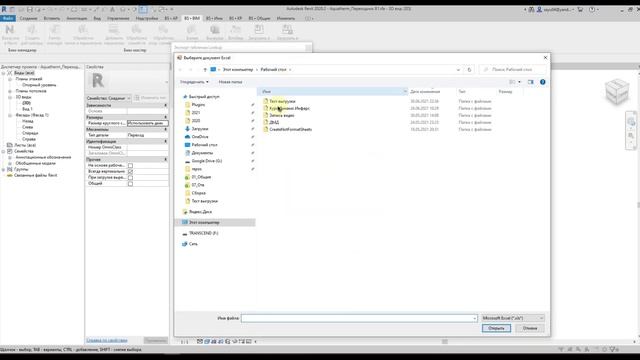This screenshot has width=640, height=360.
Task: Open the address bar history dropdown arrow
Action: tap(458, 70)
